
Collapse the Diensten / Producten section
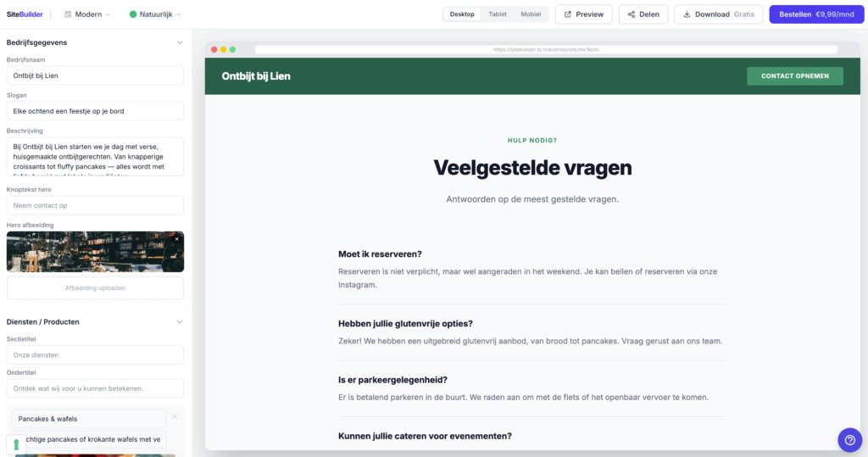[180, 322]
